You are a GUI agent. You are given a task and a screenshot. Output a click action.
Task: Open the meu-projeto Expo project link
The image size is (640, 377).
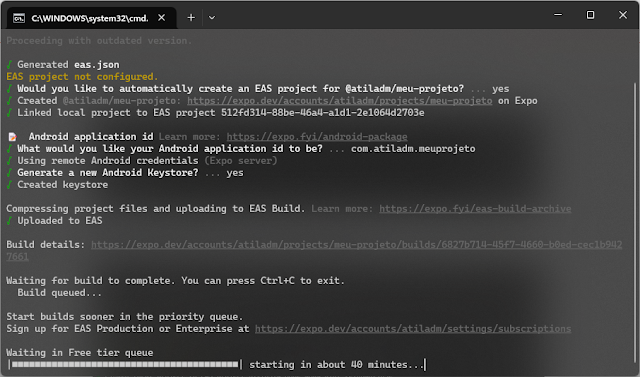pyautogui.click(x=340, y=101)
